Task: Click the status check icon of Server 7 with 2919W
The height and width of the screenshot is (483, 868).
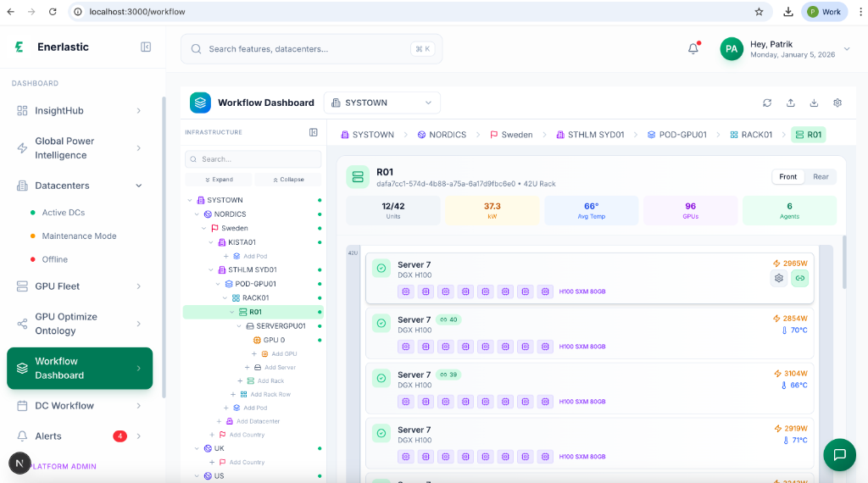Action: pos(381,434)
